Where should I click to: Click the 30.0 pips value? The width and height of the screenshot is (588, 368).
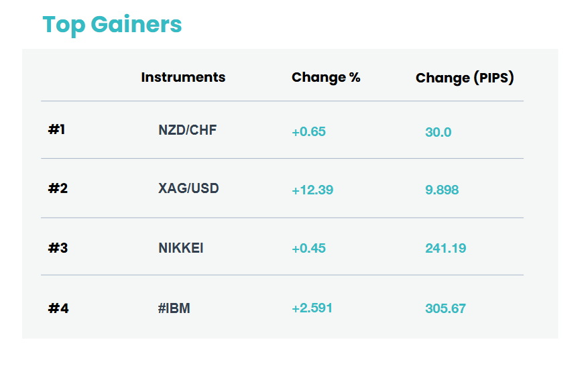438,132
